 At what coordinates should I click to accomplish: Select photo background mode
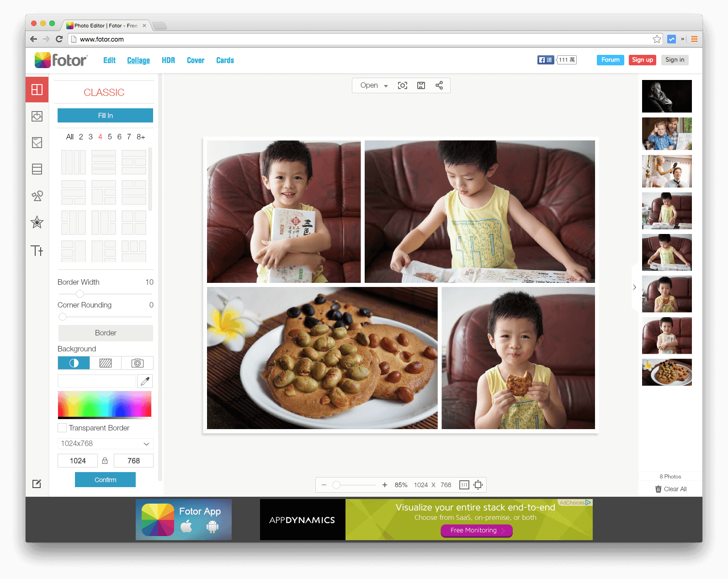[x=137, y=363]
